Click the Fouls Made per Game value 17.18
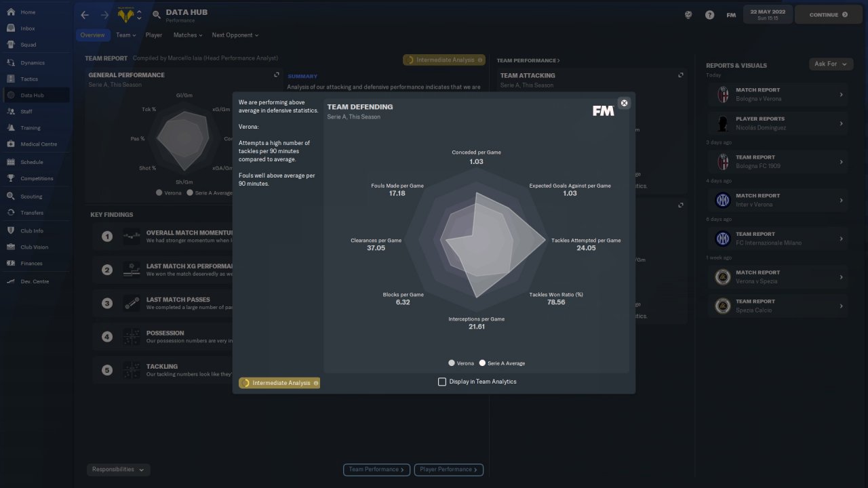This screenshot has width=868, height=488. pyautogui.click(x=397, y=193)
